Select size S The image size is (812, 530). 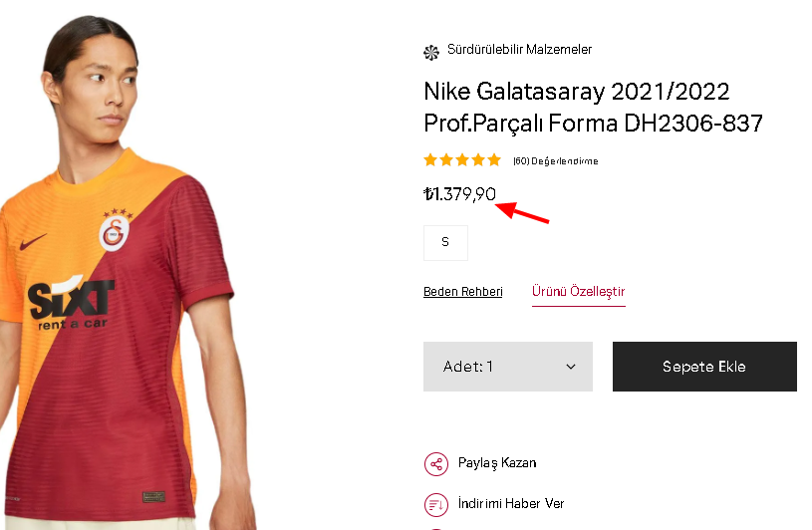click(445, 242)
